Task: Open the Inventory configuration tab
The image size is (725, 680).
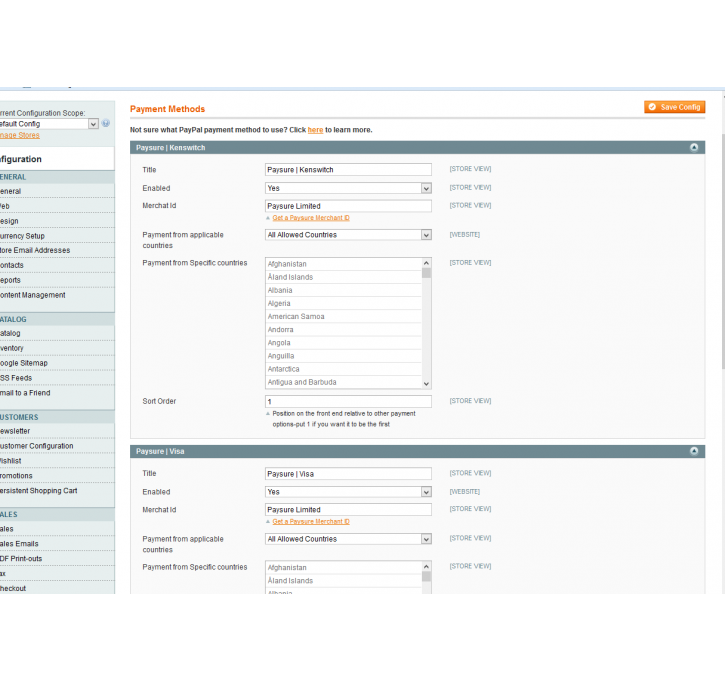Action: point(57,348)
